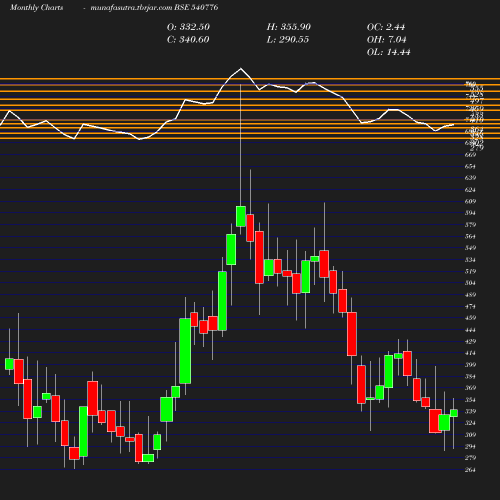Click the 324 price axis label
Image resolution: width=500 pixels, height=500 pixels.
(x=470, y=423)
